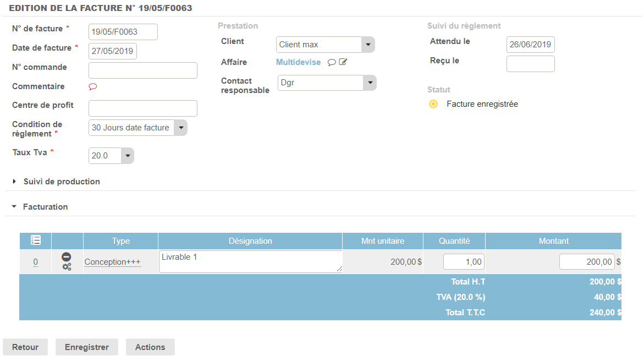
Task: Click the N° commande input field
Action: point(143,70)
